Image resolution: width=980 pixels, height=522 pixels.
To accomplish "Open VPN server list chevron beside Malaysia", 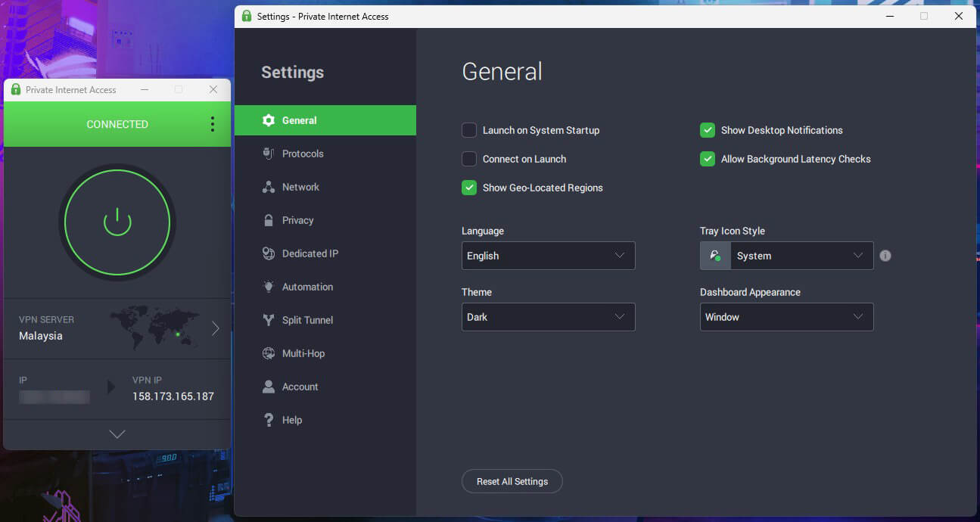I will 216,328.
